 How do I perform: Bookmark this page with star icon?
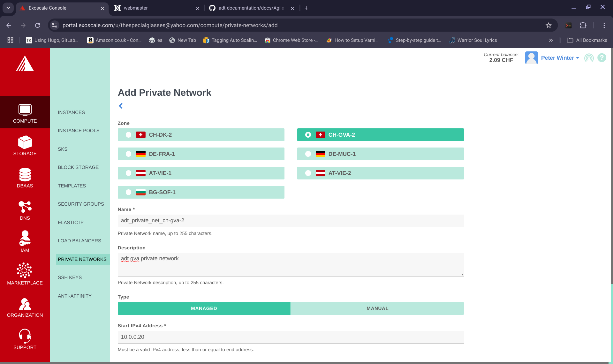(549, 25)
